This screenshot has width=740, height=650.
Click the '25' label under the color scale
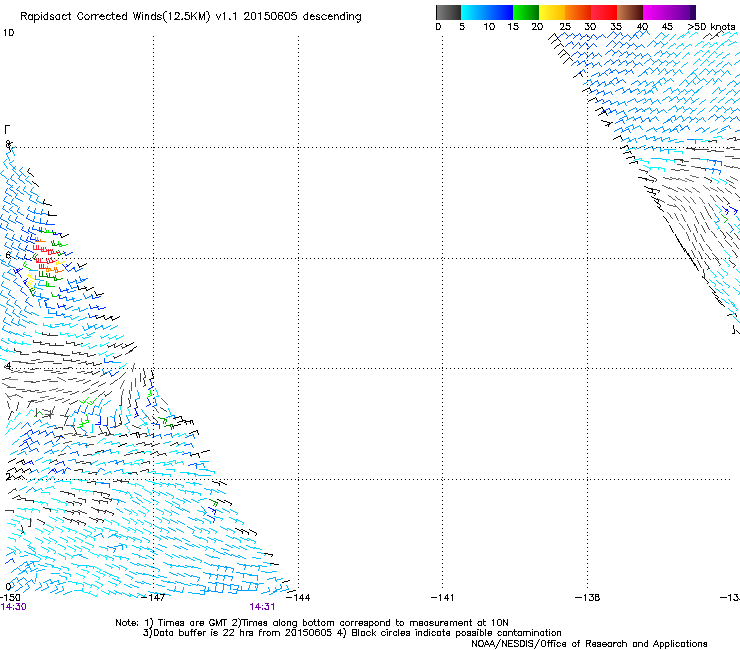pos(565,27)
